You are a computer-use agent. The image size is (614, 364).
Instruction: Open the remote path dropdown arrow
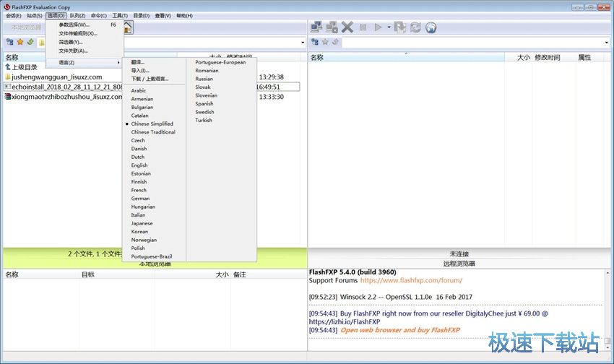607,43
